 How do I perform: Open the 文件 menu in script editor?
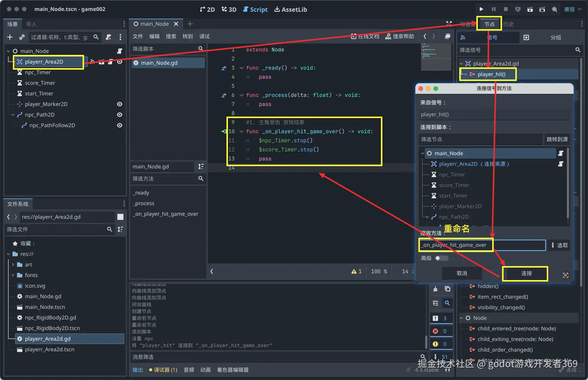click(138, 36)
